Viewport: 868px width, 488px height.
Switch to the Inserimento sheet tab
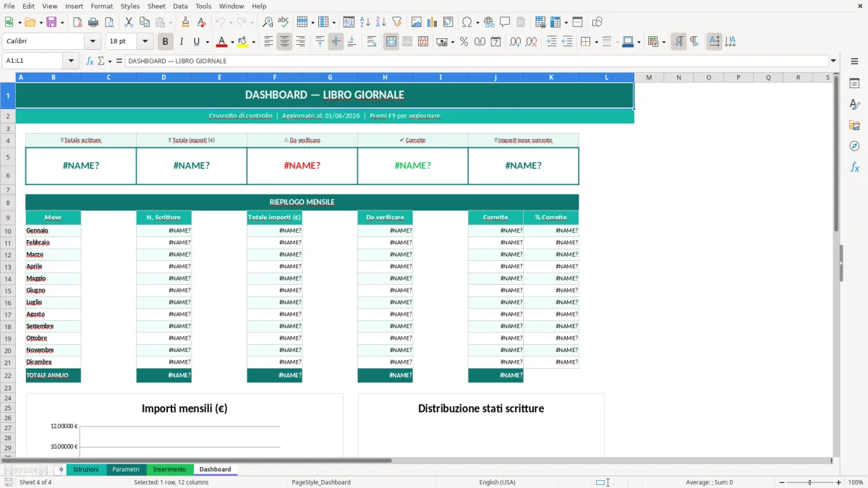pyautogui.click(x=170, y=470)
